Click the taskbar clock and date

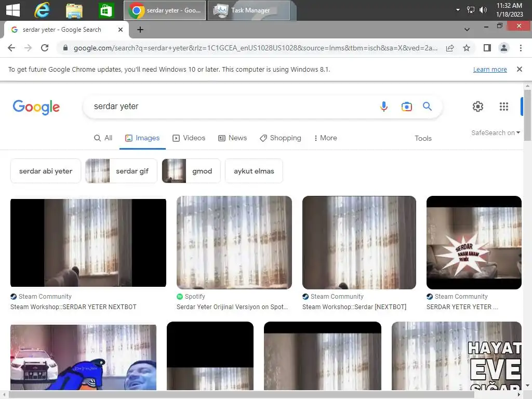point(509,10)
